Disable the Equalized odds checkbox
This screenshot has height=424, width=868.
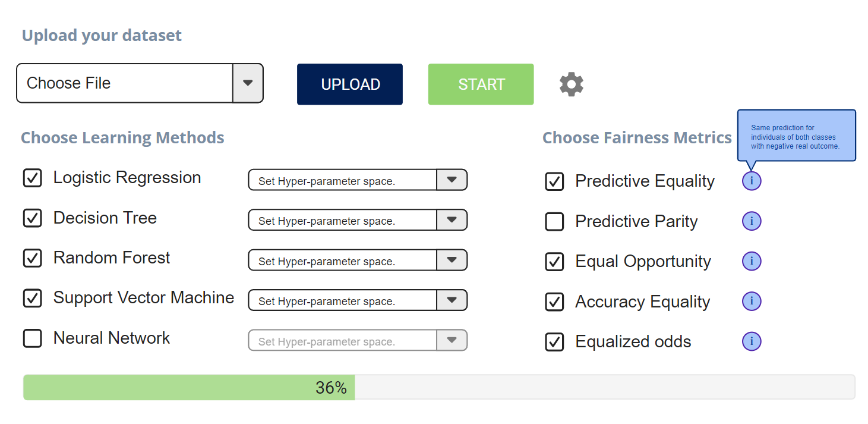554,342
